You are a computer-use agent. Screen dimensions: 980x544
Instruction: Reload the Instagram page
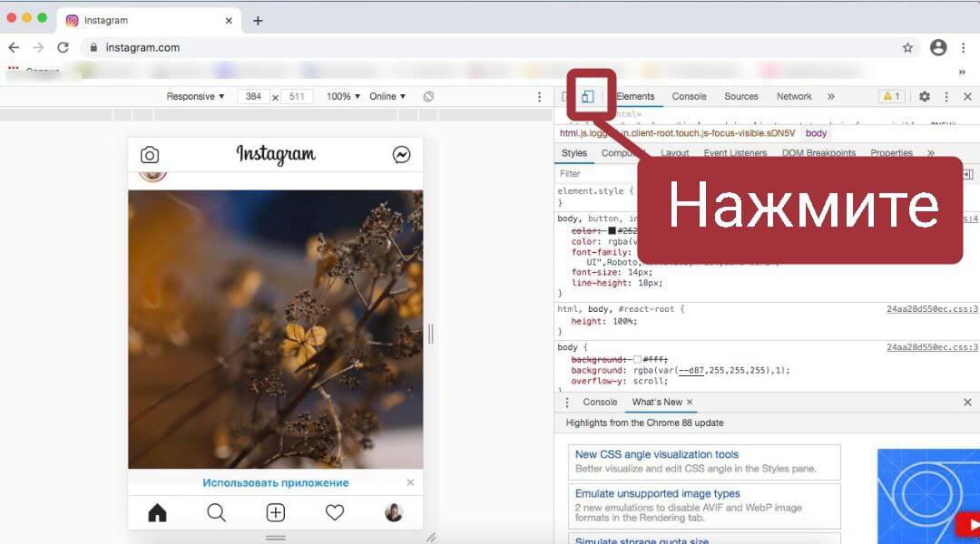64,47
